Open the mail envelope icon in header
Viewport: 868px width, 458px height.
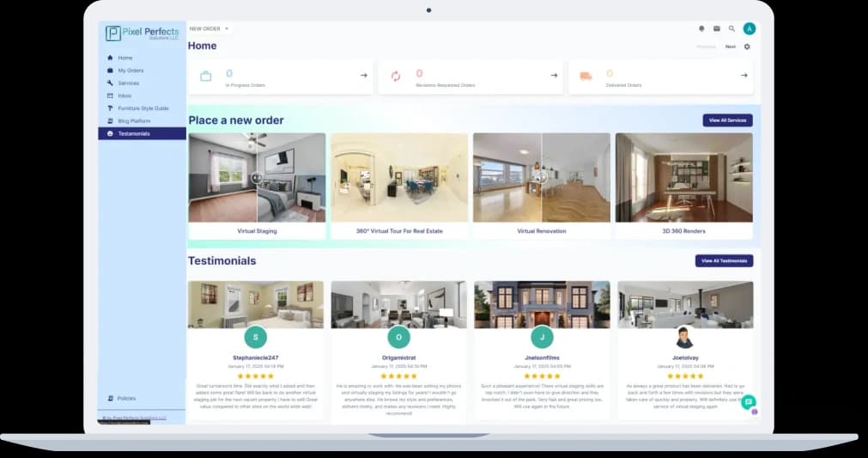click(x=716, y=29)
